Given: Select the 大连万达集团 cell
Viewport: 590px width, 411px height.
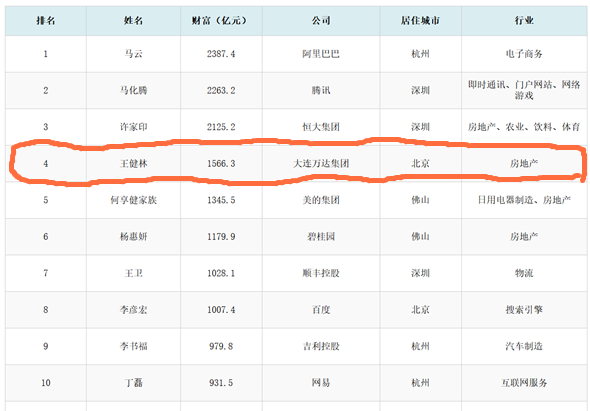Looking at the screenshot, I should coord(321,163).
